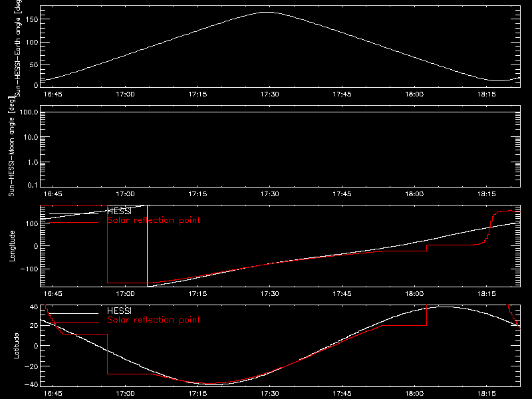Click the 0 tick on Latitude plot
This screenshot has width=532, height=399.
36,346
